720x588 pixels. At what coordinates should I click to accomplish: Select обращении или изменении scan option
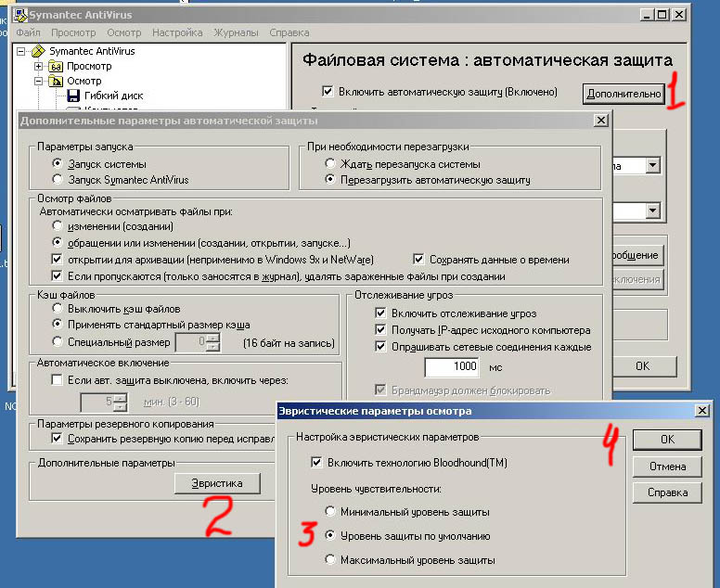tap(58, 242)
